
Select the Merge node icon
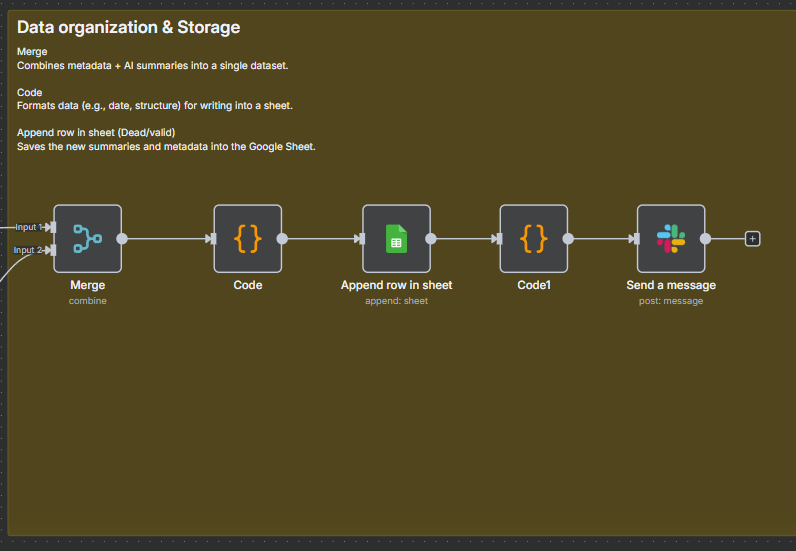[x=87, y=239]
